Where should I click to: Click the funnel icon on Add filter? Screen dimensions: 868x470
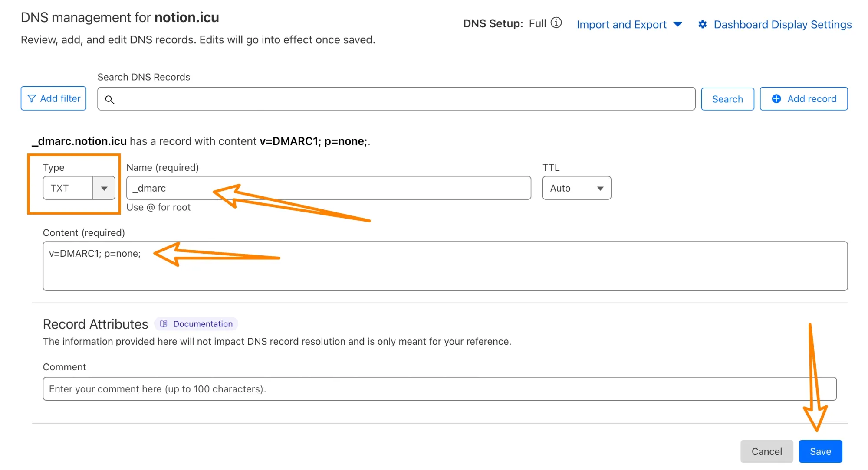[32, 98]
